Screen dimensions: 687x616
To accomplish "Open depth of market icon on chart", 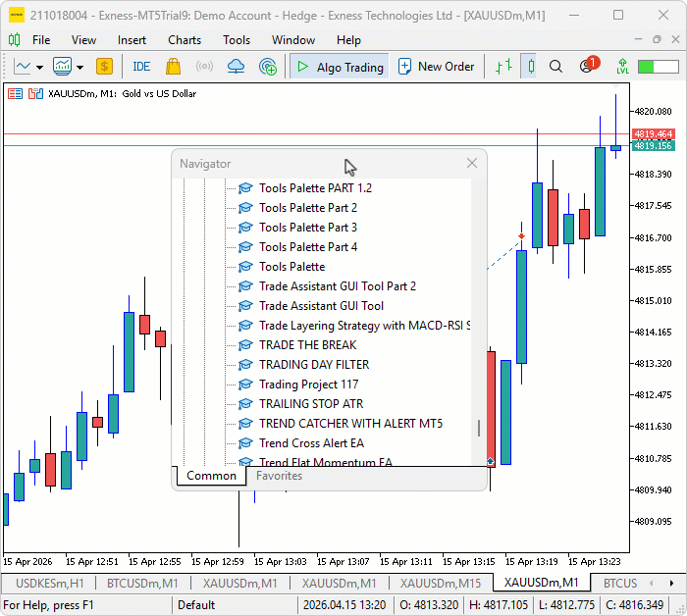I will [35, 94].
